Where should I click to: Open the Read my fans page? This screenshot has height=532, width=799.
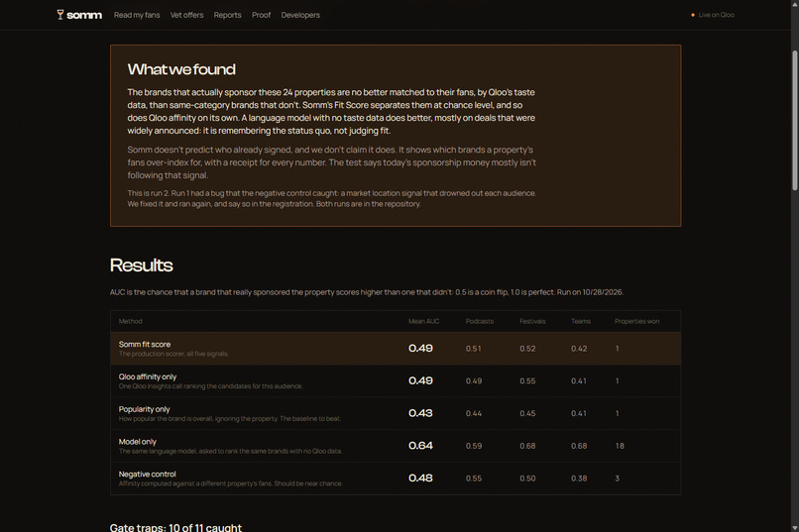(x=137, y=15)
